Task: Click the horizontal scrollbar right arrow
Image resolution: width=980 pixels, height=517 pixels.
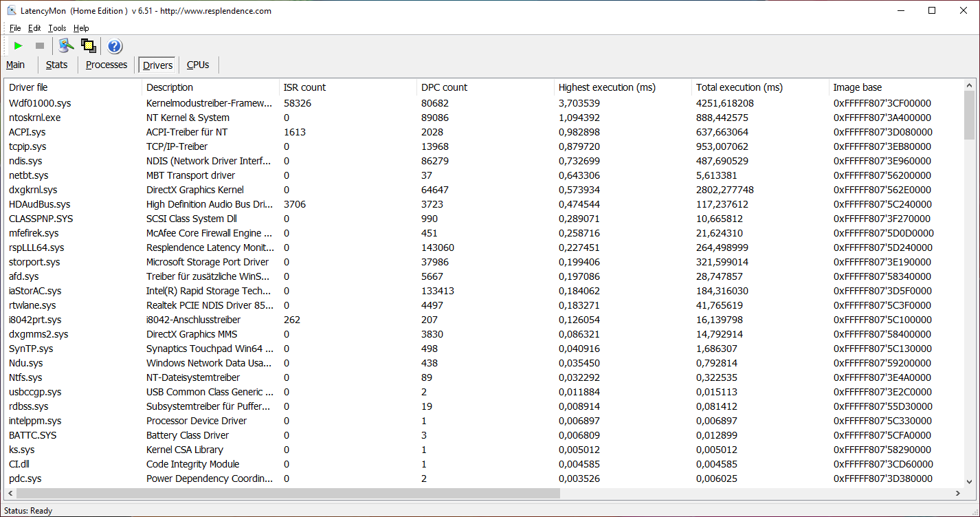Action: [957, 494]
